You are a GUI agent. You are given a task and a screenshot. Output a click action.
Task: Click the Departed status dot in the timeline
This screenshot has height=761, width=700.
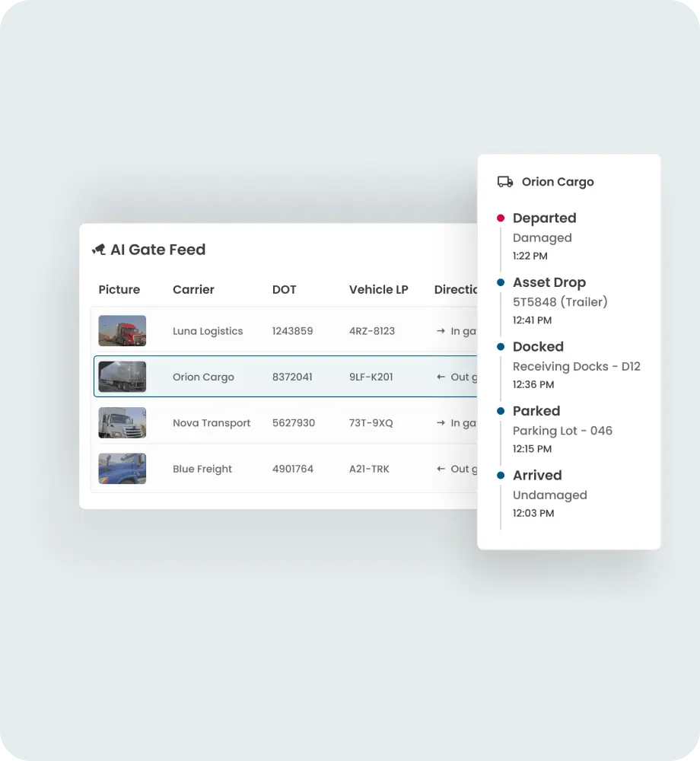(500, 217)
